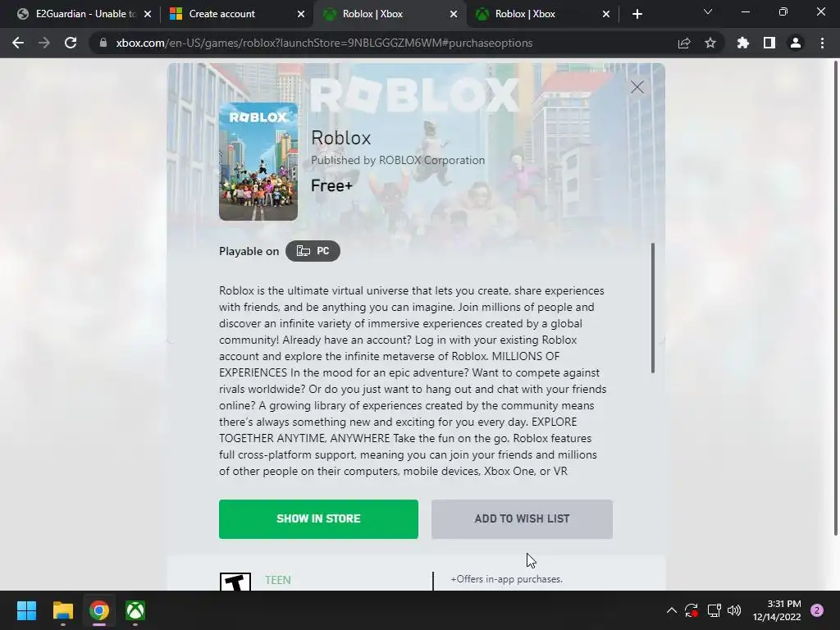Click the TEEN rating link

278,580
